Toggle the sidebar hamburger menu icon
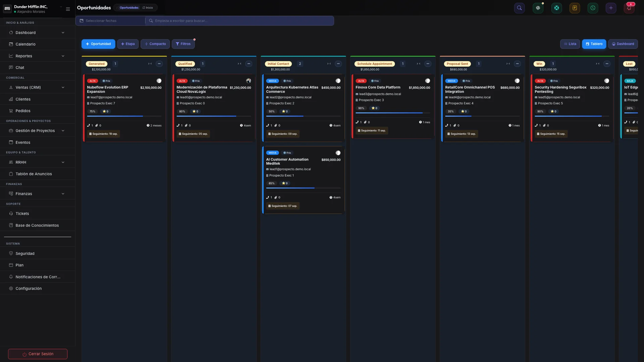Screen dimensions: 644x362 coord(68,9)
